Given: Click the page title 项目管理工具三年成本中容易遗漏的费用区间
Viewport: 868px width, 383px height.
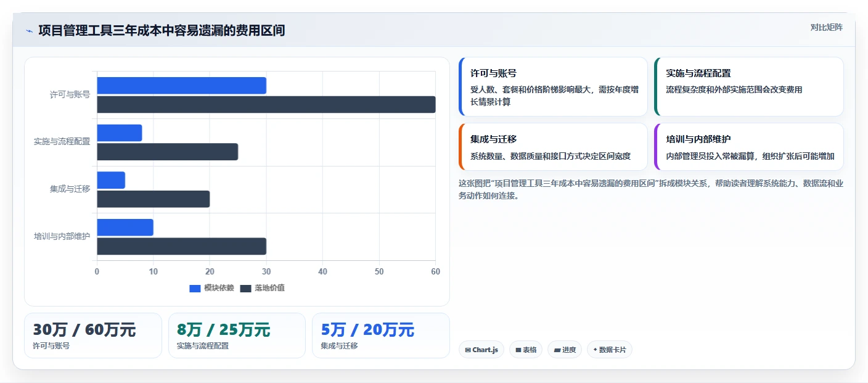Looking at the screenshot, I should coord(162,31).
